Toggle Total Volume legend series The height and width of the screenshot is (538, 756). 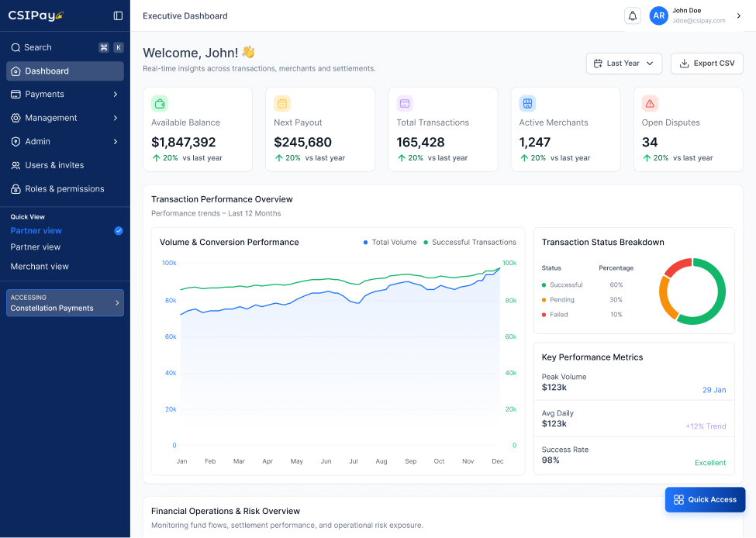pyautogui.click(x=389, y=243)
